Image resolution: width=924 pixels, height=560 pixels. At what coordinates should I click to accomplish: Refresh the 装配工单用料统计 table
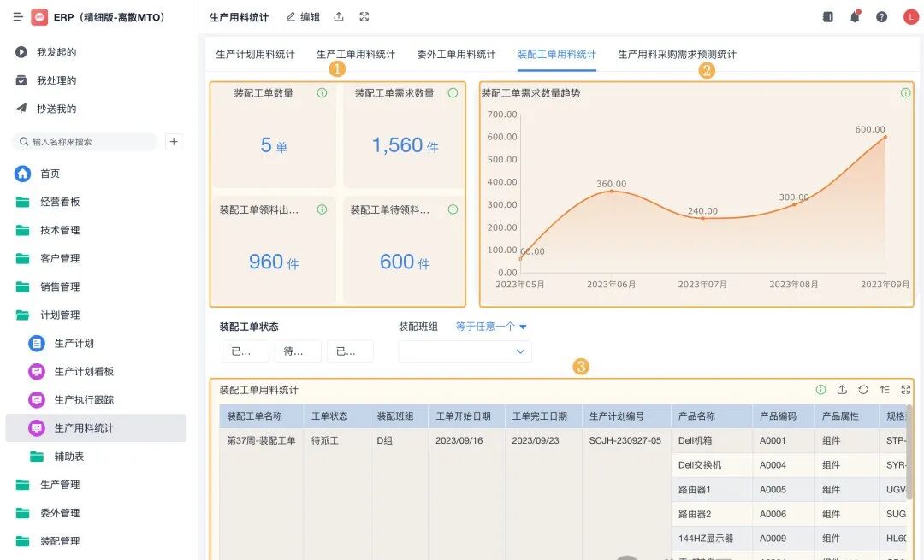point(863,389)
